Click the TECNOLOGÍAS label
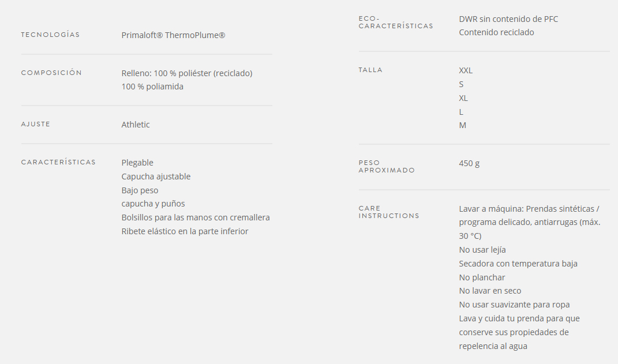 [x=50, y=35]
